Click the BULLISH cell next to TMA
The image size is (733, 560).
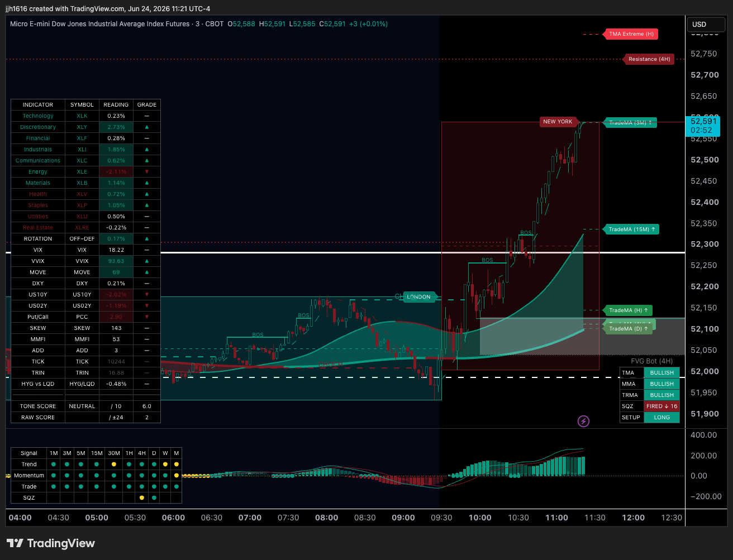point(661,372)
